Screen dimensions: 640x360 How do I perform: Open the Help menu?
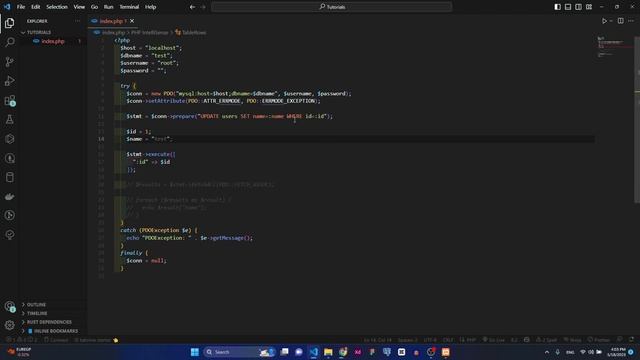(151, 7)
